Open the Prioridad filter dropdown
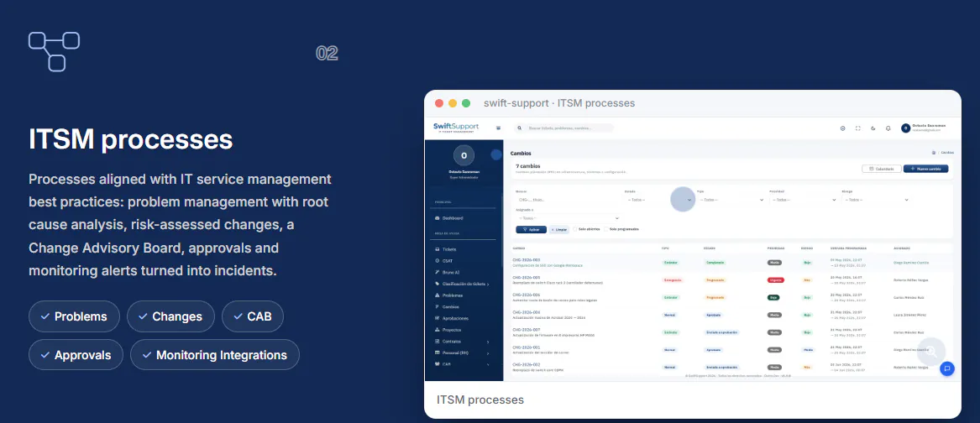This screenshot has width=980, height=423. pyautogui.click(x=804, y=200)
